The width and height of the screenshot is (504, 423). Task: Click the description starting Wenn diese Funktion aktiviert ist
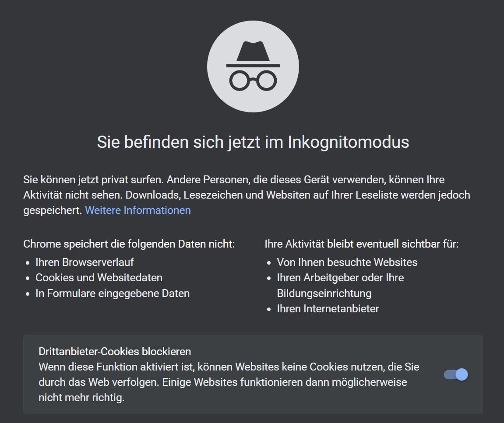pyautogui.click(x=229, y=382)
